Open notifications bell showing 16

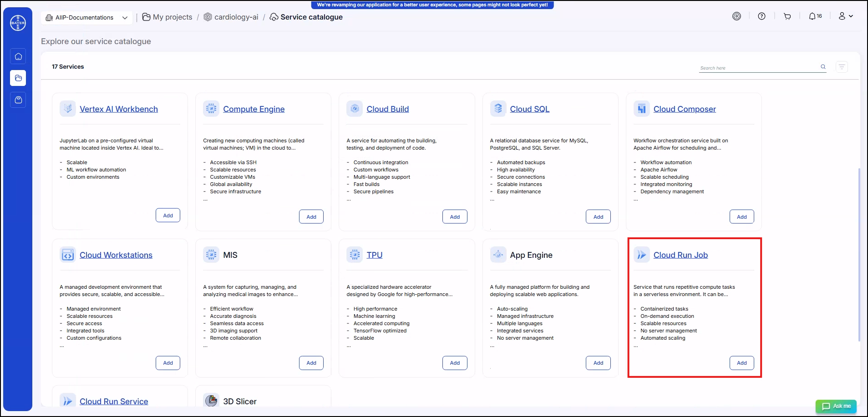[x=815, y=16]
